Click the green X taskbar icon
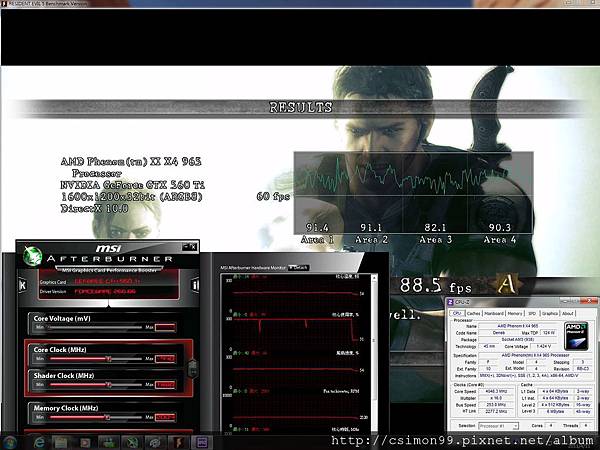The height and width of the screenshot is (450, 600). 132,443
